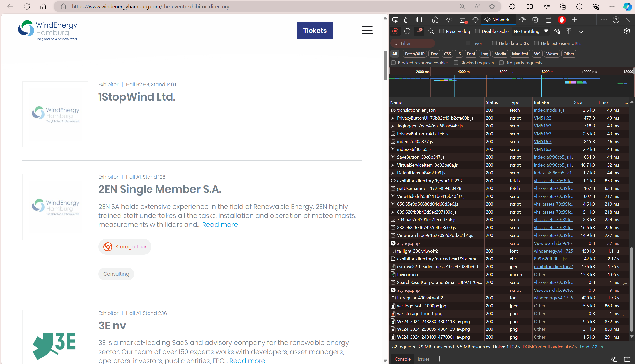Image resolution: width=635 pixels, height=364 pixels.
Task: Open the Copilot sidebar icon
Action: pos(627,6)
